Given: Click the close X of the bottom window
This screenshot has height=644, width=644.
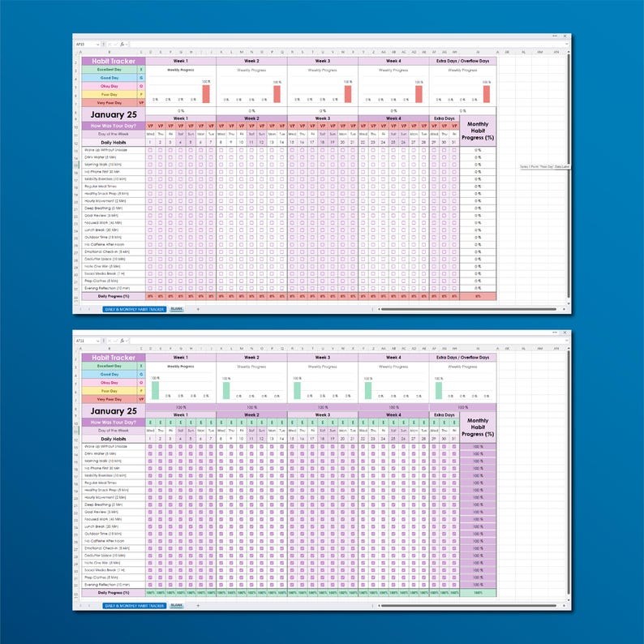Looking at the screenshot, I should click(x=565, y=333).
